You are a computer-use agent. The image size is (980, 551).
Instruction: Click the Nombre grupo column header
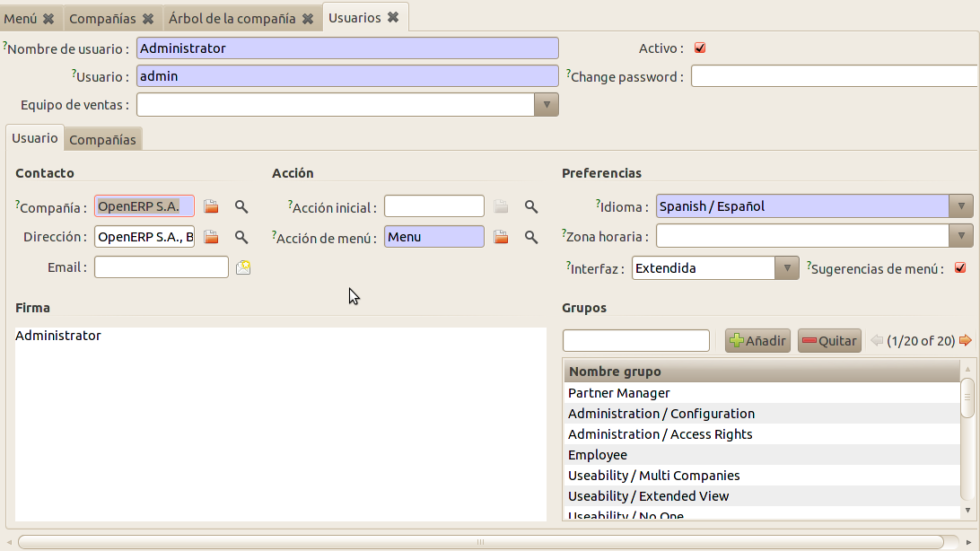[762, 372]
